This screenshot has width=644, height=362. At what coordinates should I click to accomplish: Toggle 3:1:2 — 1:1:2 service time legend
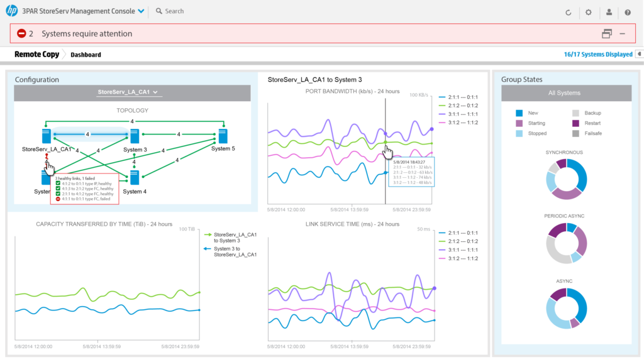tap(458, 258)
